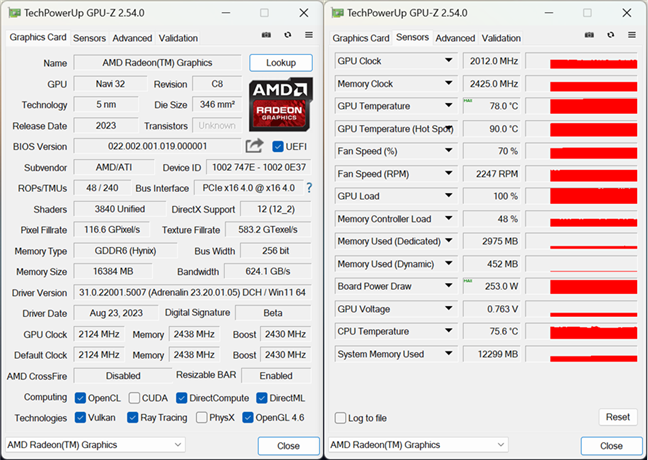Click the BIOS Version field
This screenshot has height=460, width=648.
tap(157, 146)
